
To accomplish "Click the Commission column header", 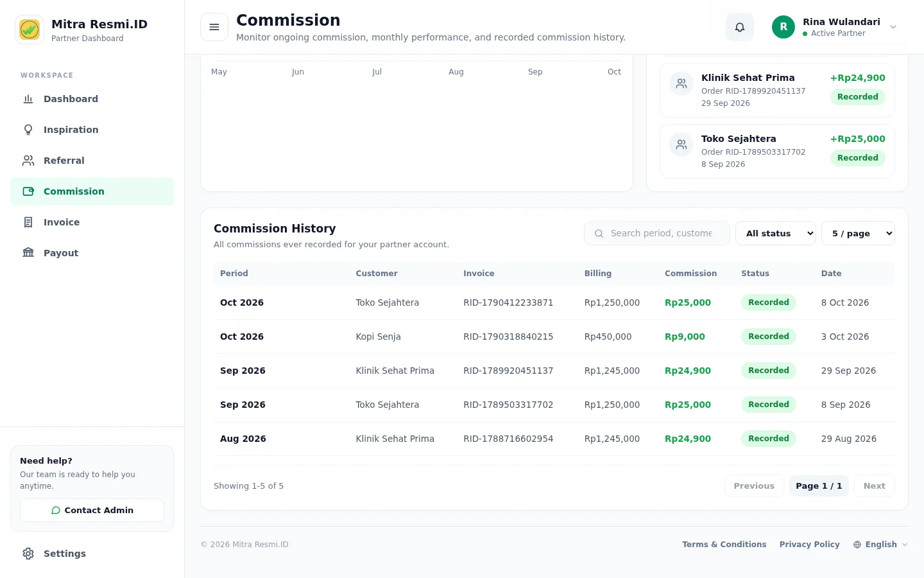I will (690, 274).
